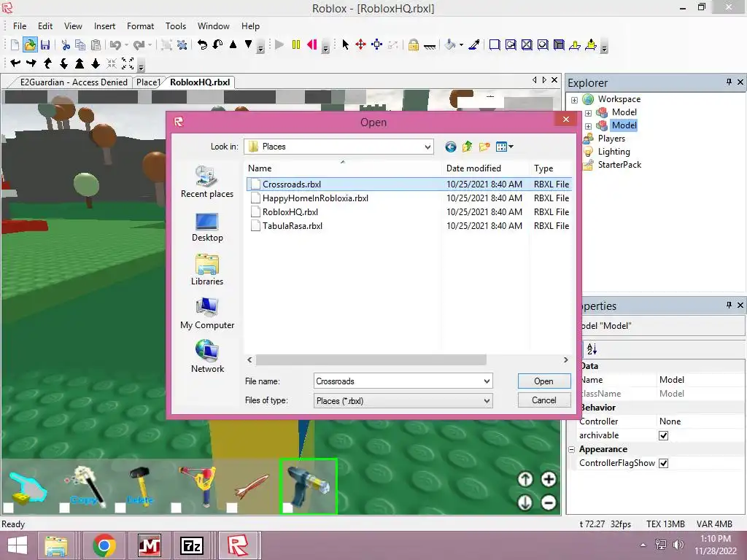Click the New file toolbar icon

(x=15, y=44)
